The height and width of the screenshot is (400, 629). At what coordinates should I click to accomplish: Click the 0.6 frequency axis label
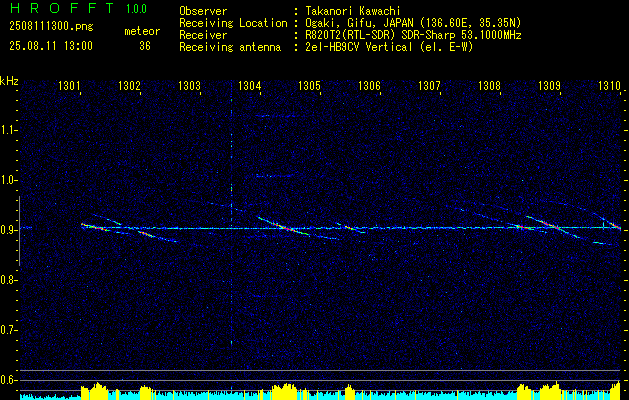(x=8, y=380)
